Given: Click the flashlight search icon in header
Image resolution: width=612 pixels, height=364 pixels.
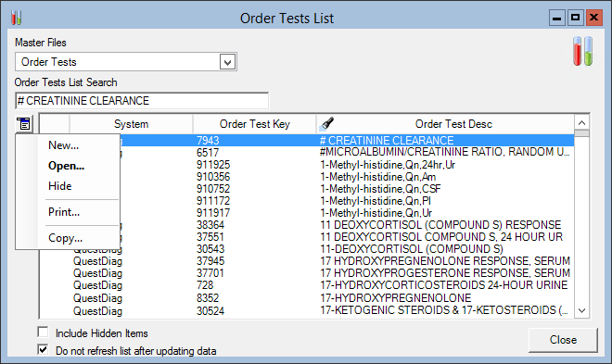Looking at the screenshot, I should coord(326,123).
